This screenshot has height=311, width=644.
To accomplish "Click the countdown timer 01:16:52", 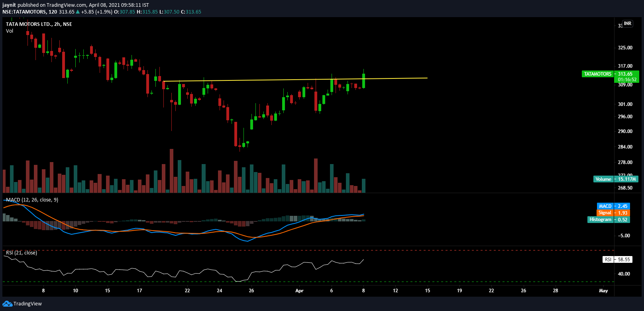I will point(627,80).
